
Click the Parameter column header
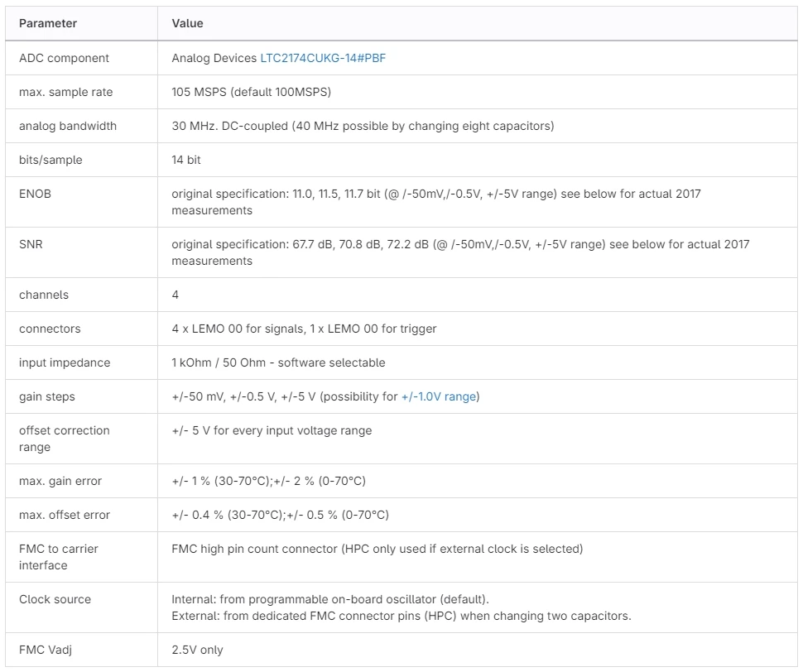(x=48, y=23)
